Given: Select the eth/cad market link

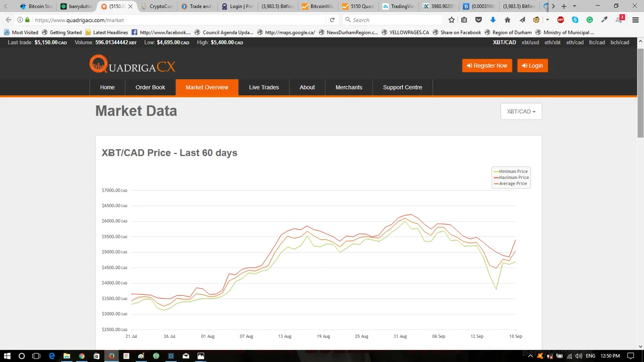Looking at the screenshot, I should point(575,42).
